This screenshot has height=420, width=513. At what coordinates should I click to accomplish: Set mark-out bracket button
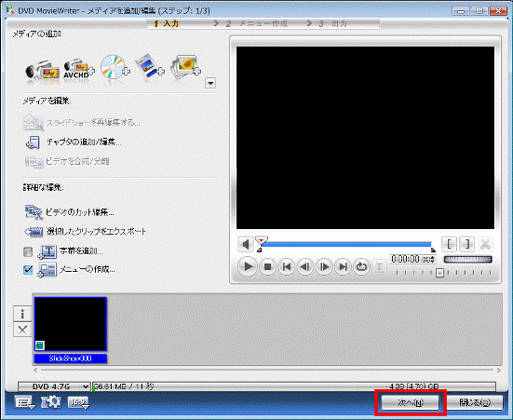click(467, 244)
